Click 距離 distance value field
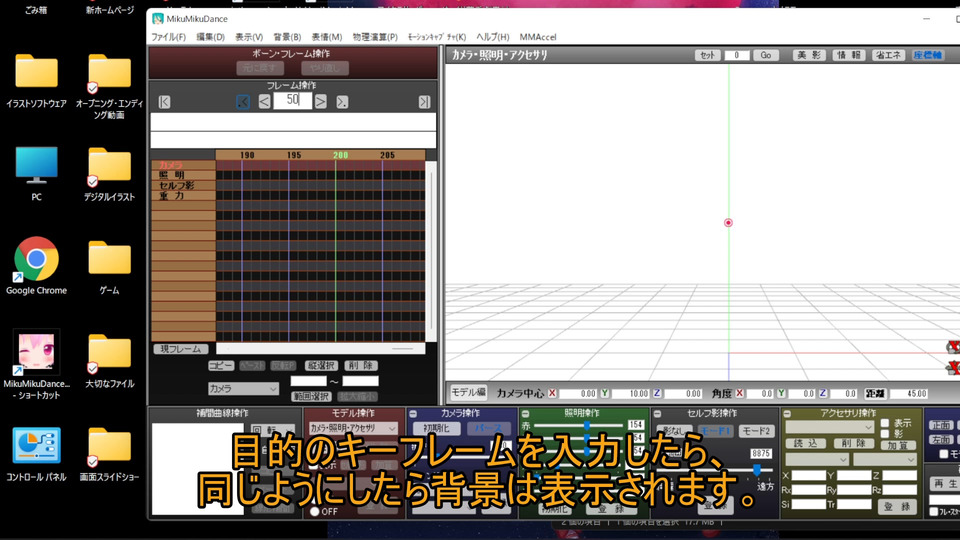The image size is (960, 540). point(909,394)
